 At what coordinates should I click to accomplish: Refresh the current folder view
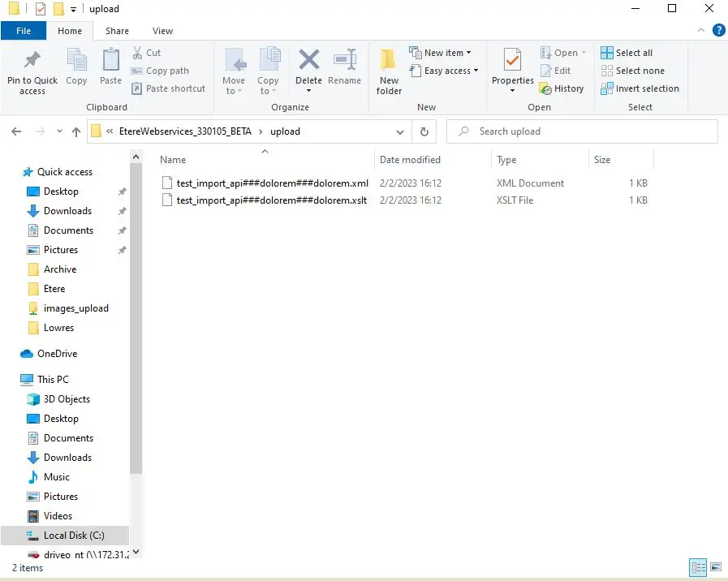point(424,131)
